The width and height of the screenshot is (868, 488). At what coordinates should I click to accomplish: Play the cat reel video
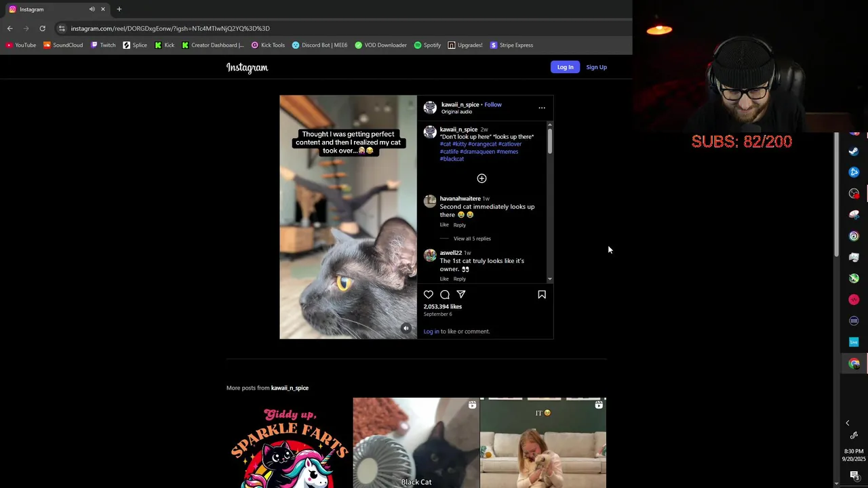click(x=349, y=217)
